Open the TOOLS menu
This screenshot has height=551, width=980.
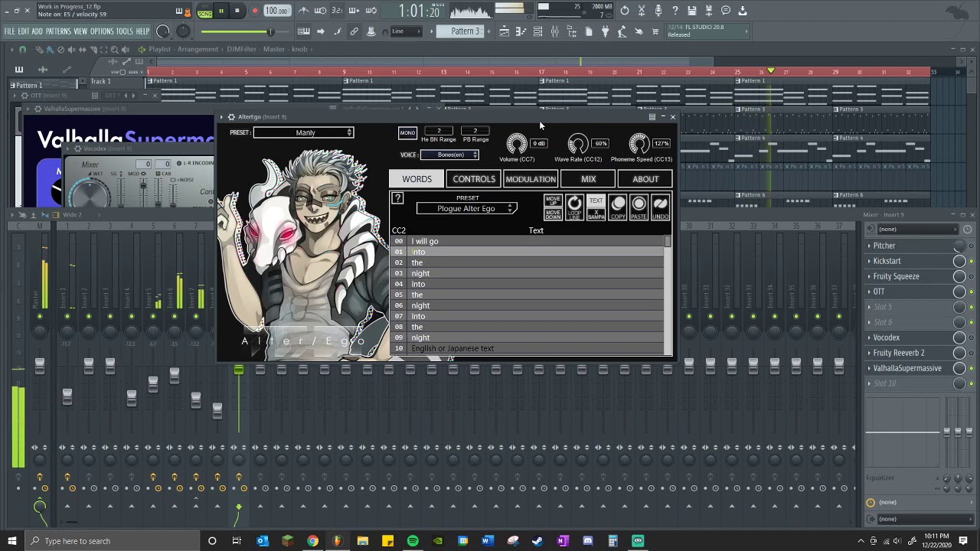125,31
